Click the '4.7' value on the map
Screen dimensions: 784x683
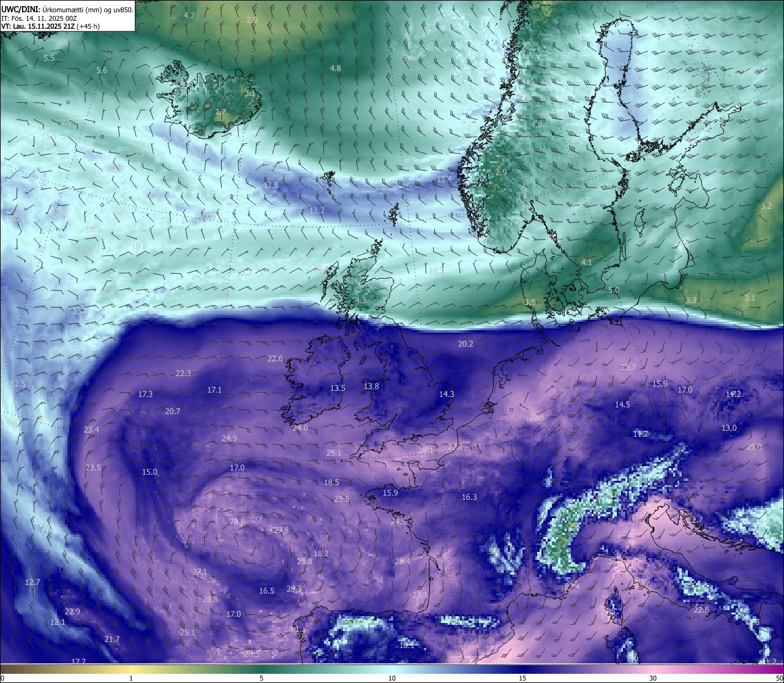189,15
